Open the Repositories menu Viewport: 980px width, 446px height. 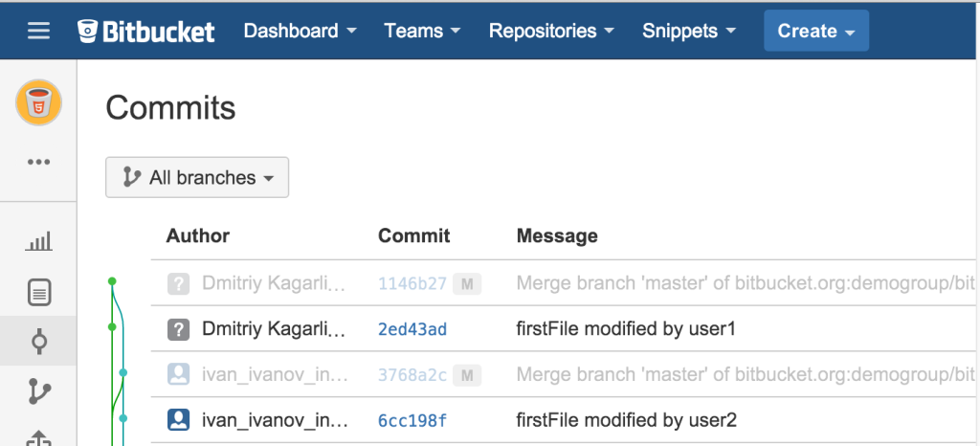tap(550, 31)
